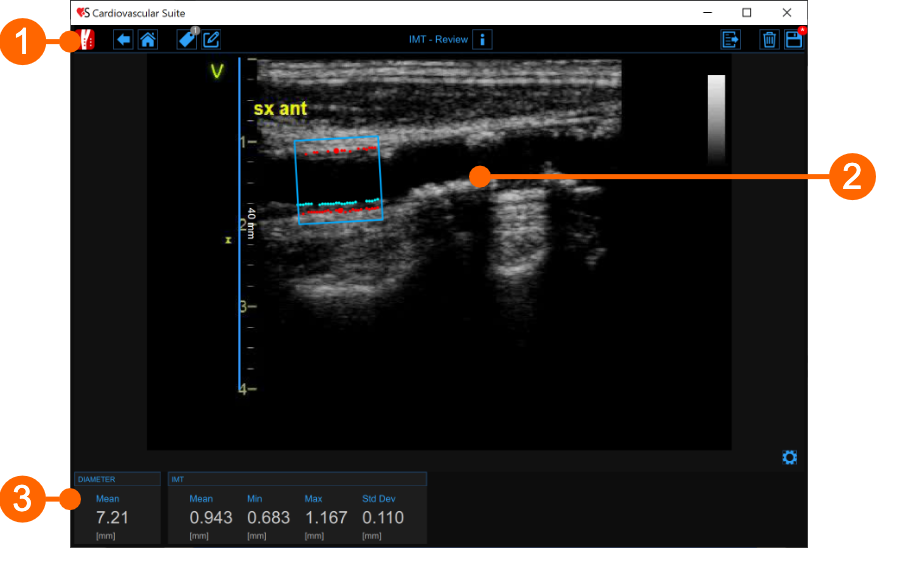The width and height of the screenshot is (900, 568).
Task: Select the Diameter Mean value 7.21
Action: coord(112,518)
